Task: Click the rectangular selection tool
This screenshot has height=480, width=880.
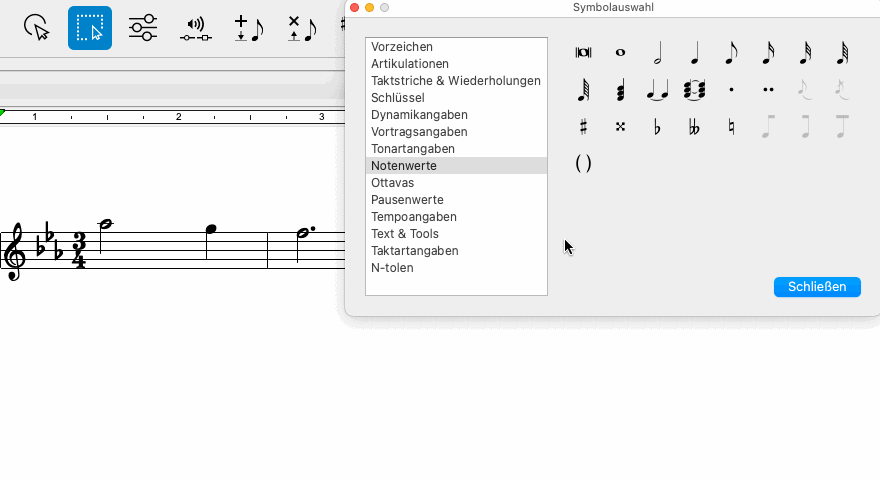Action: coord(90,28)
